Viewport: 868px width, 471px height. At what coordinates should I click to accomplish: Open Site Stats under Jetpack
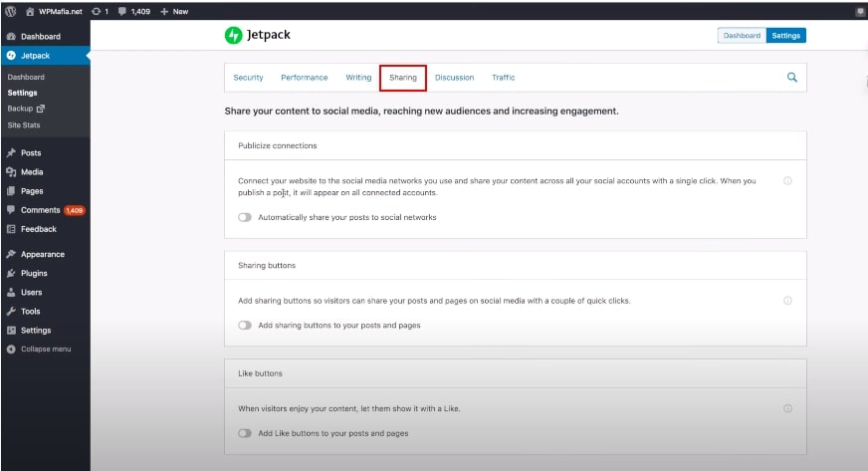(24, 125)
